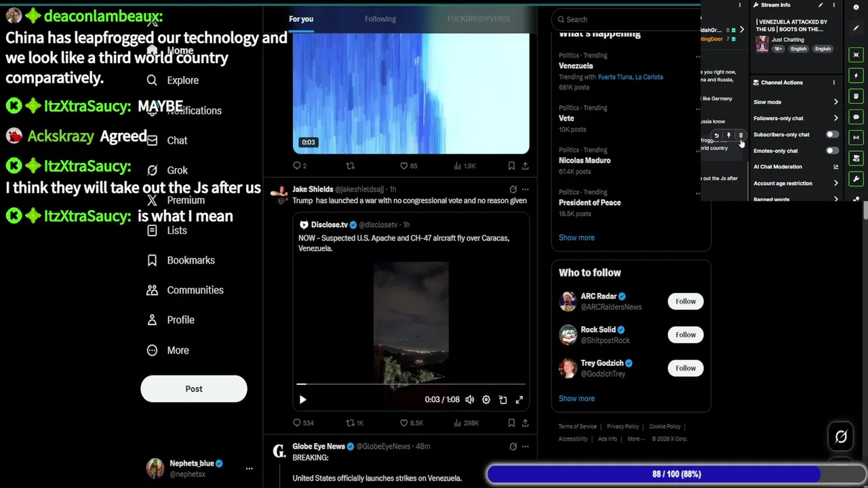Enter fullscreen on the Caracas video
Screen dimensions: 868x488
pyautogui.click(x=519, y=400)
